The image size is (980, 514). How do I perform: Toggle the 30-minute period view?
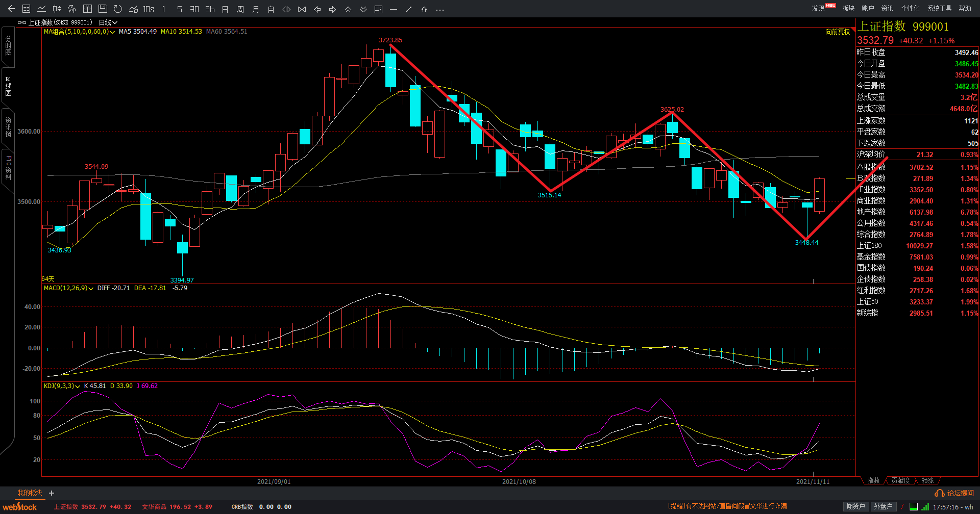pos(194,9)
